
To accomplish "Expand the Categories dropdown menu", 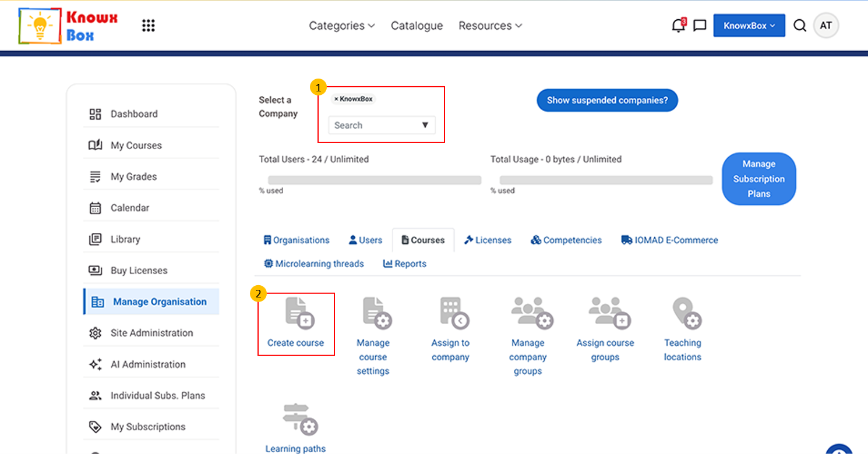I will click(x=342, y=26).
